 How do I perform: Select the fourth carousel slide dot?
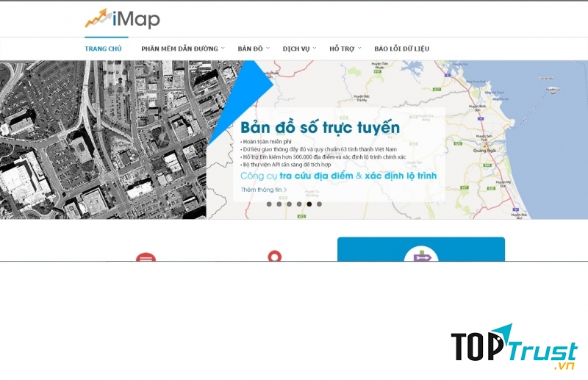pos(299,204)
